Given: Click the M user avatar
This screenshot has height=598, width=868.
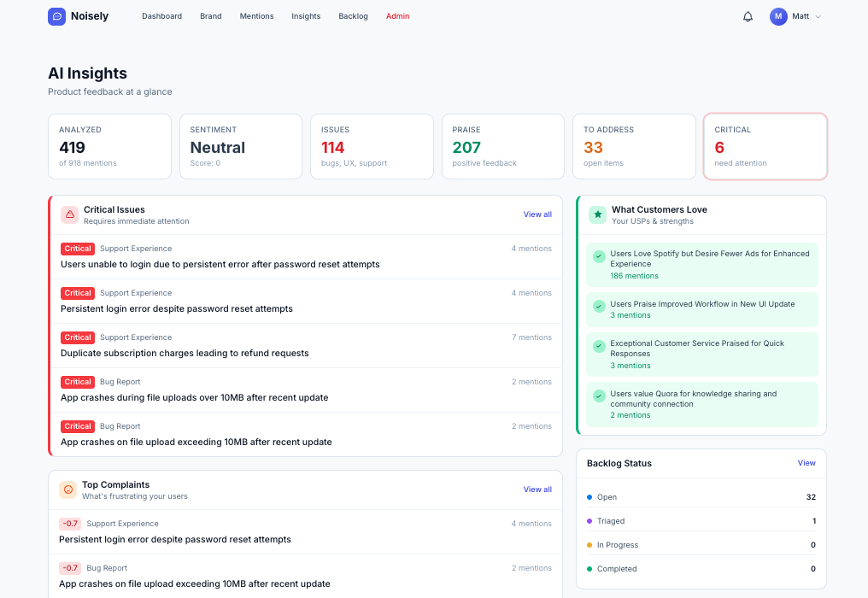Looking at the screenshot, I should 777,16.
